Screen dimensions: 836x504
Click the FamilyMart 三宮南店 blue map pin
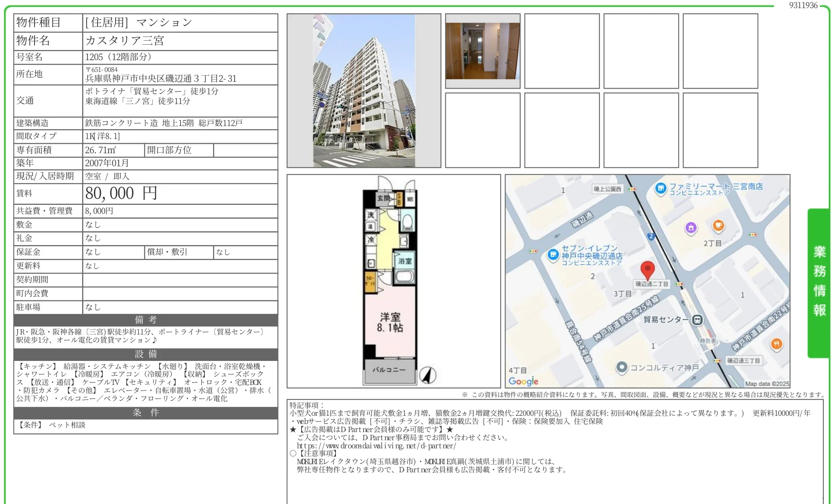click(661, 188)
